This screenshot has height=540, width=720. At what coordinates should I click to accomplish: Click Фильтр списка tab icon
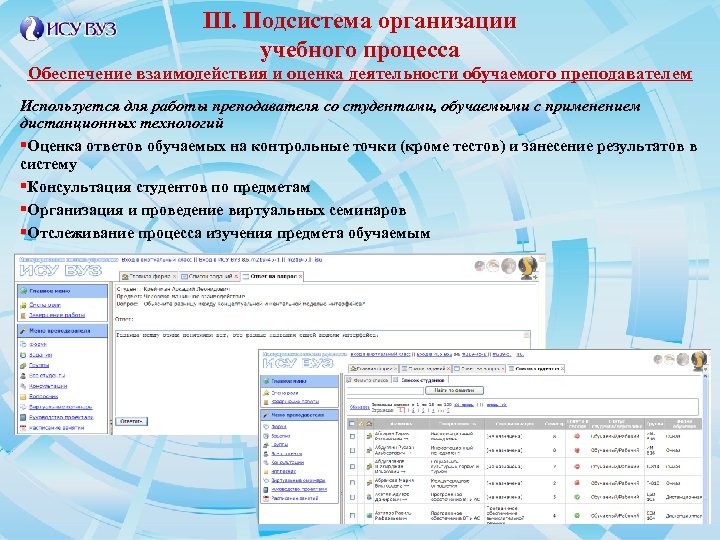click(x=349, y=380)
